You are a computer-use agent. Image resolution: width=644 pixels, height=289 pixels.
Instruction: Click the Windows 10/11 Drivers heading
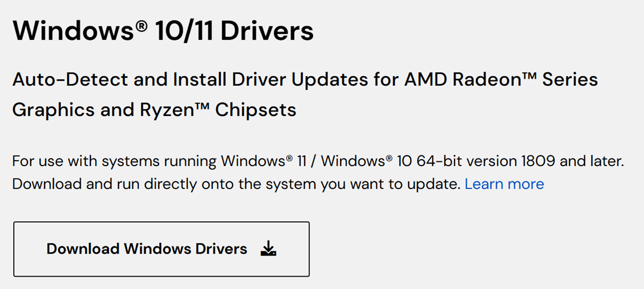click(x=163, y=30)
